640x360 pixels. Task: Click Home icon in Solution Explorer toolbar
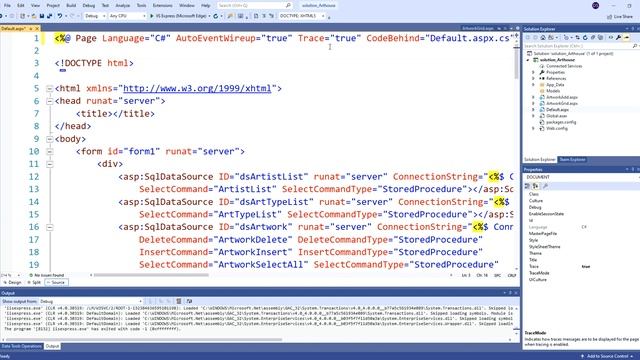tap(543, 38)
